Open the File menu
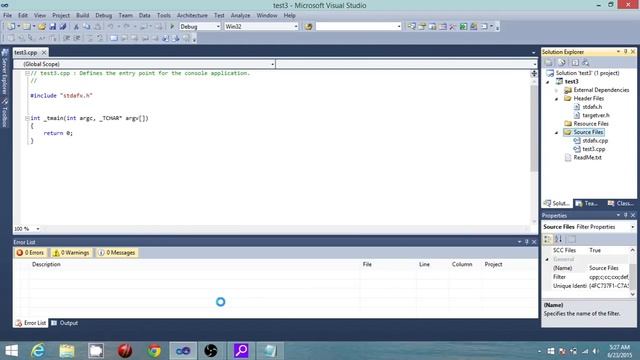 point(7,16)
